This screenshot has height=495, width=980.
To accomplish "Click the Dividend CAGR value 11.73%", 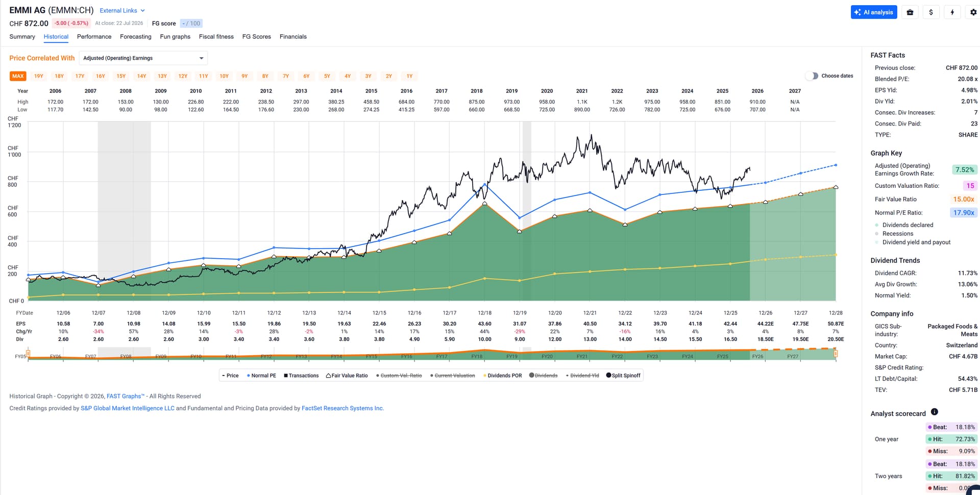I will click(968, 274).
